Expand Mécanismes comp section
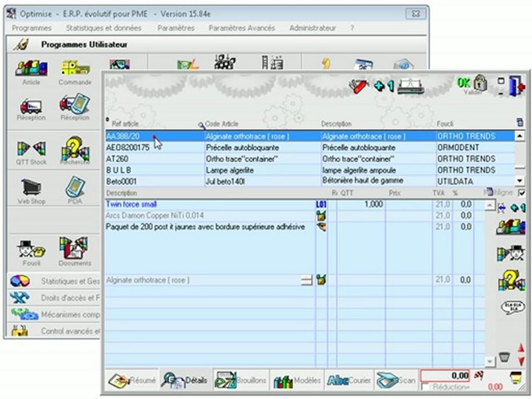 pos(54,315)
